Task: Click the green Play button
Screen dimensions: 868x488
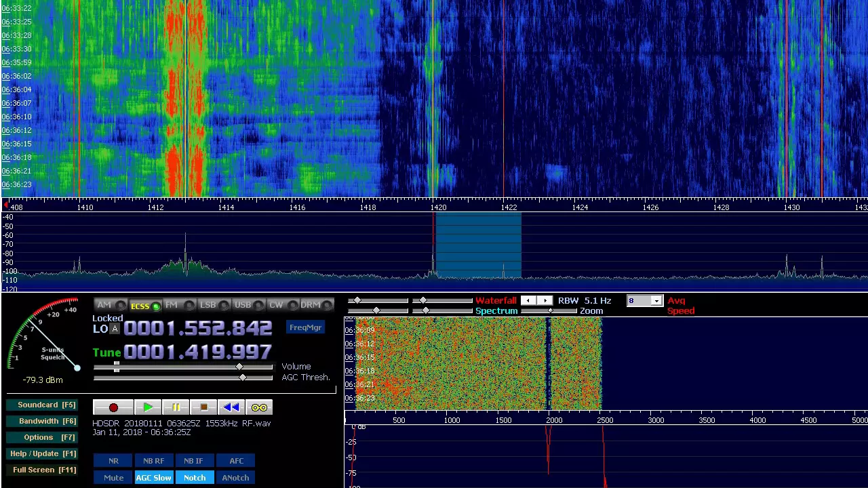Action: click(148, 407)
